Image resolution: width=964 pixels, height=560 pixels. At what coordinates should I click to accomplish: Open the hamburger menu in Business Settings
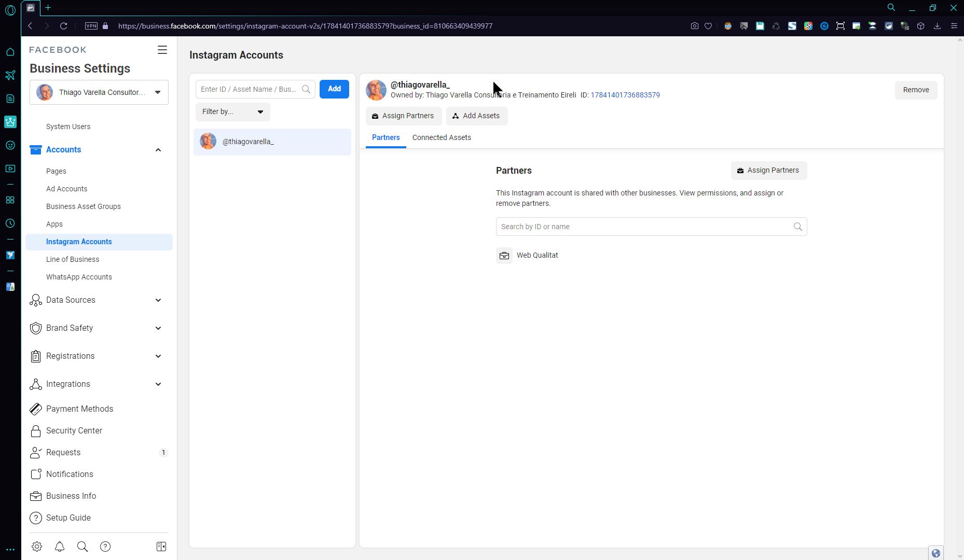tap(162, 50)
